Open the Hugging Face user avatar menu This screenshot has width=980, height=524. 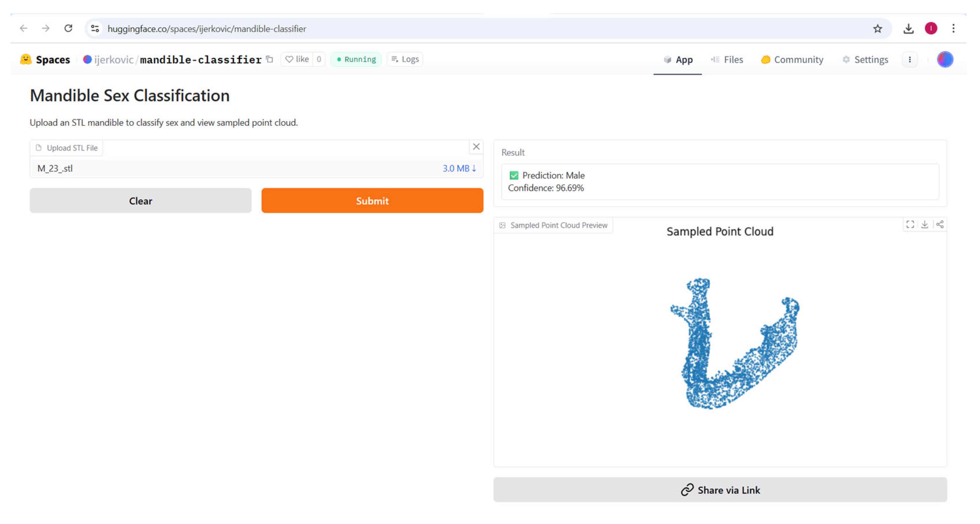(944, 60)
